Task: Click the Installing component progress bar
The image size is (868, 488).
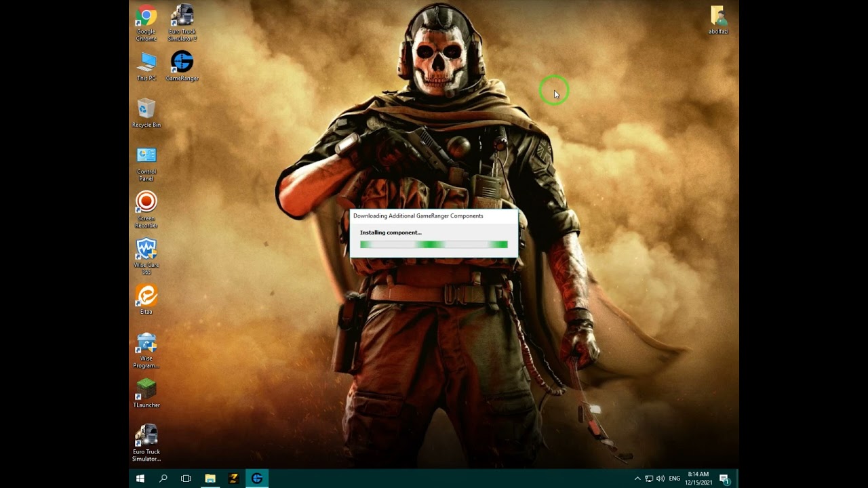Action: click(434, 244)
